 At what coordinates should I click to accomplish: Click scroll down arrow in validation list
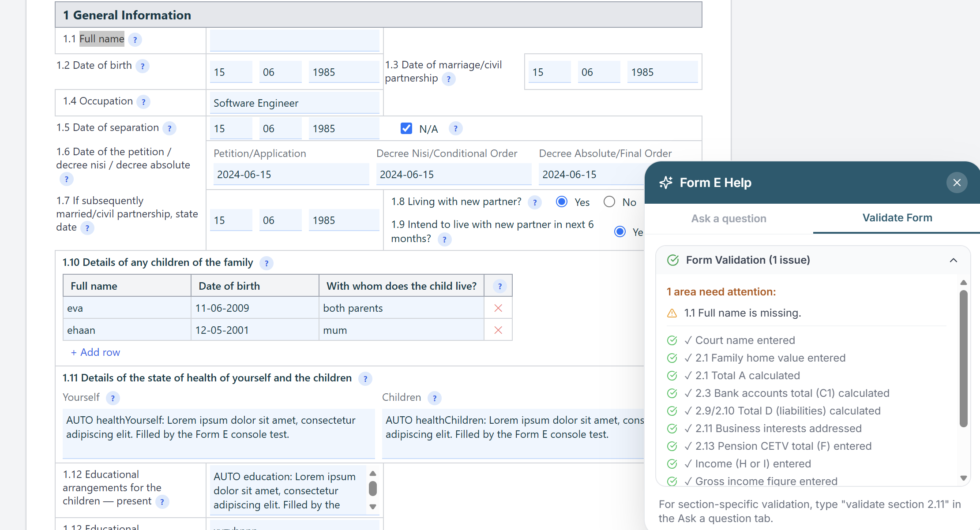964,478
